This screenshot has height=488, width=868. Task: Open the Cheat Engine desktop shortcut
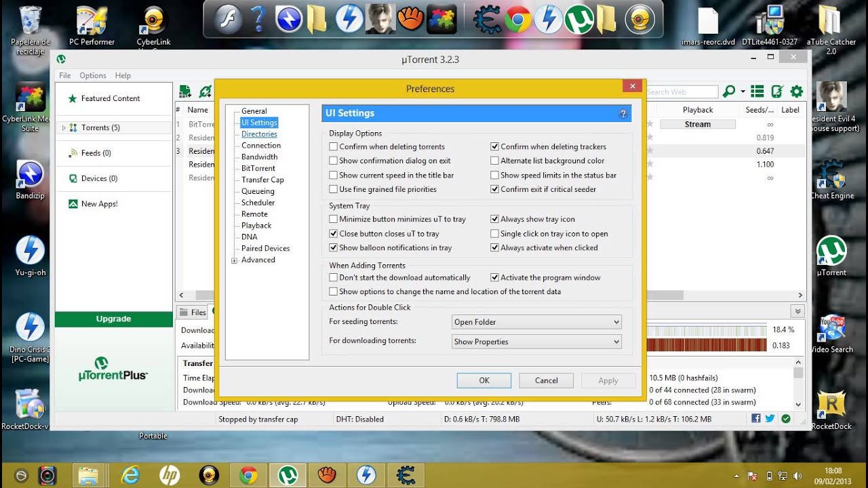(831, 180)
